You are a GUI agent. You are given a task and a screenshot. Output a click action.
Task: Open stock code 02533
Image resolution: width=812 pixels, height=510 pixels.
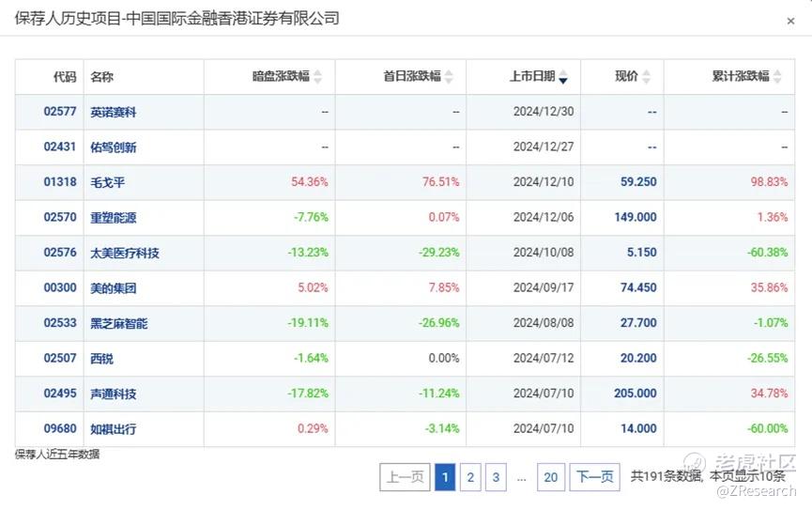click(x=60, y=323)
